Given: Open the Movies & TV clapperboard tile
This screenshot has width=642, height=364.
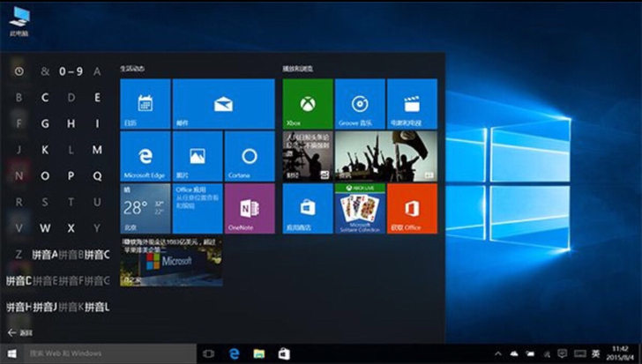Looking at the screenshot, I should pos(413,104).
